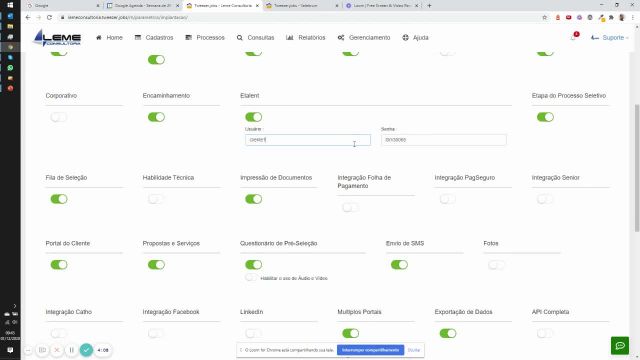
Task: Reload the page
Action: coord(49,18)
